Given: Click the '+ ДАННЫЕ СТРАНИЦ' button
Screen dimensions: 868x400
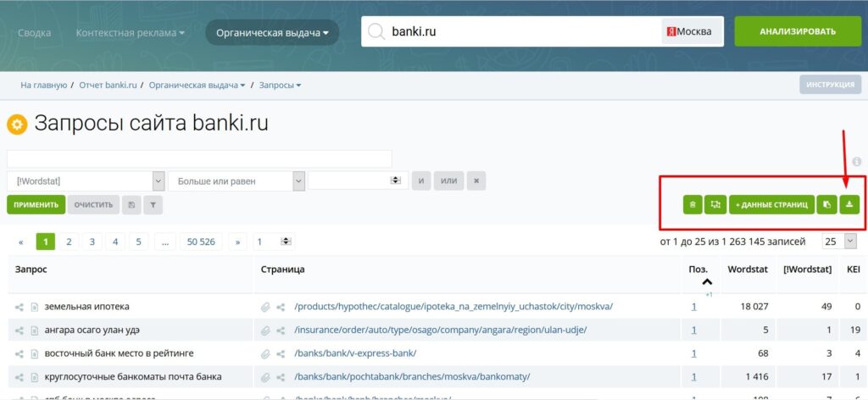Looking at the screenshot, I should coord(771,205).
